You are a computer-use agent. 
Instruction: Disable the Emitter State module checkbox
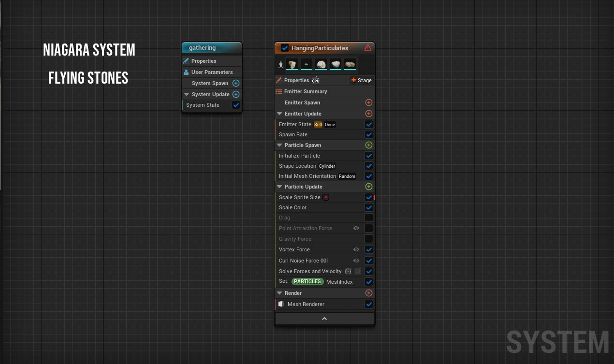click(x=369, y=124)
